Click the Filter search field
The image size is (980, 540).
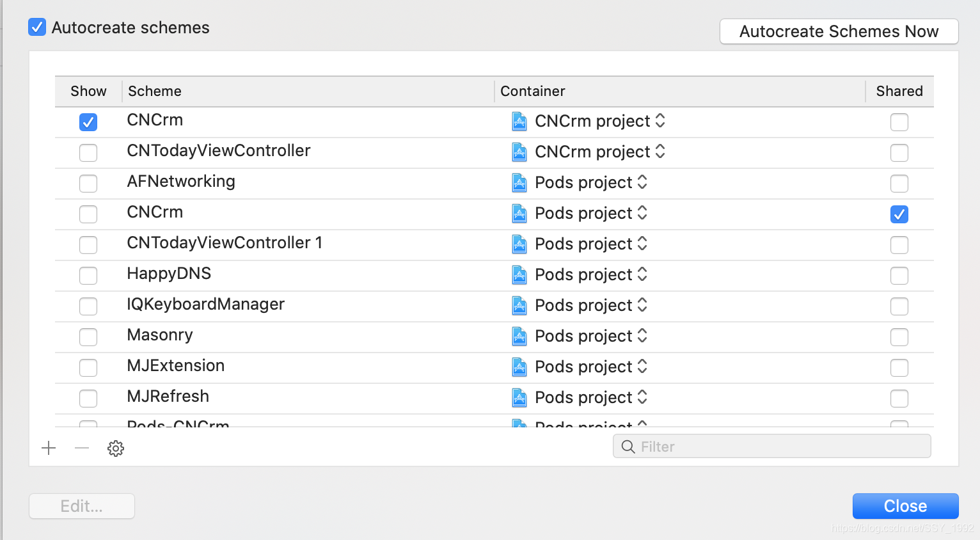[771, 447]
